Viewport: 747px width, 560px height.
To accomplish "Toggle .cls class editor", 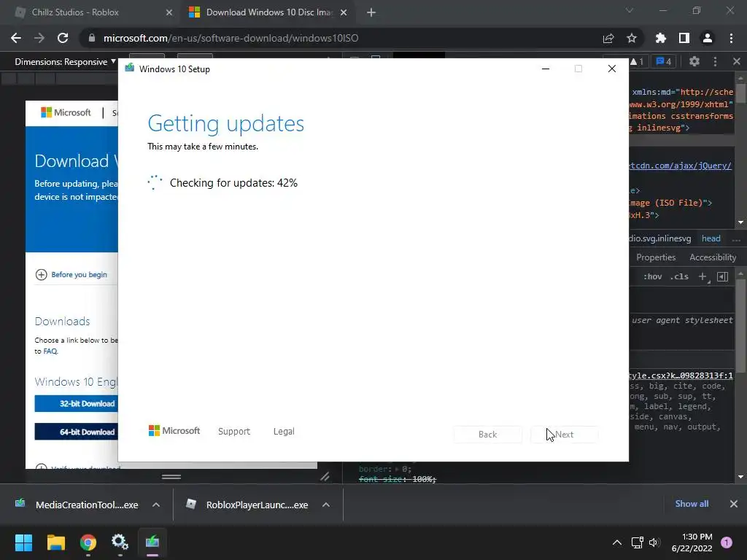I will [679, 276].
